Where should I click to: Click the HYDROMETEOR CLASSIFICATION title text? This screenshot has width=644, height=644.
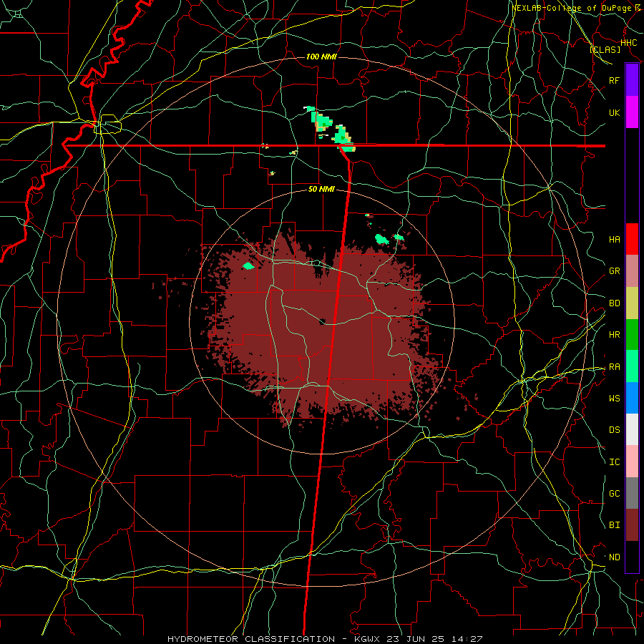click(251, 639)
